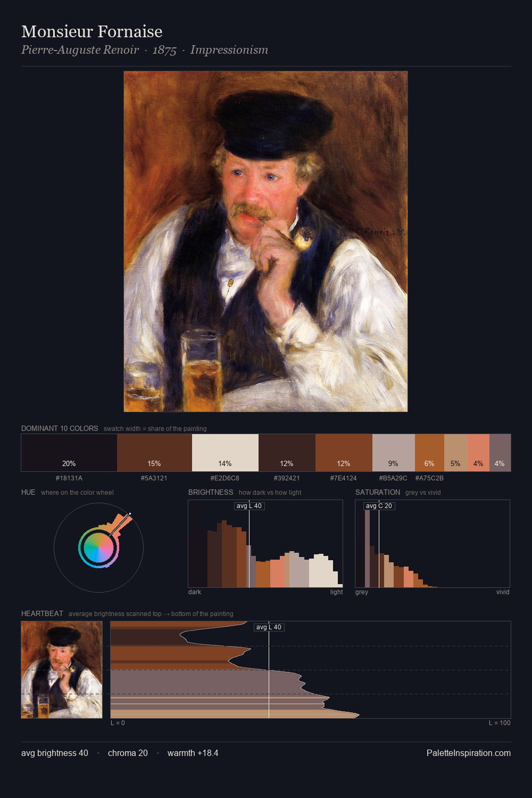Click hex code #A75C2B
Screen dimensions: 532x798
[429, 478]
